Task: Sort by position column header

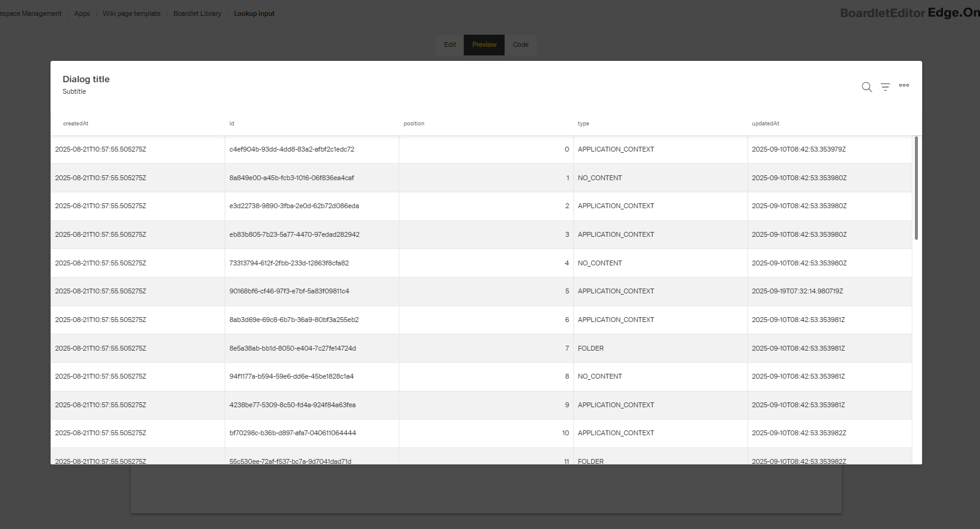Action: (414, 124)
